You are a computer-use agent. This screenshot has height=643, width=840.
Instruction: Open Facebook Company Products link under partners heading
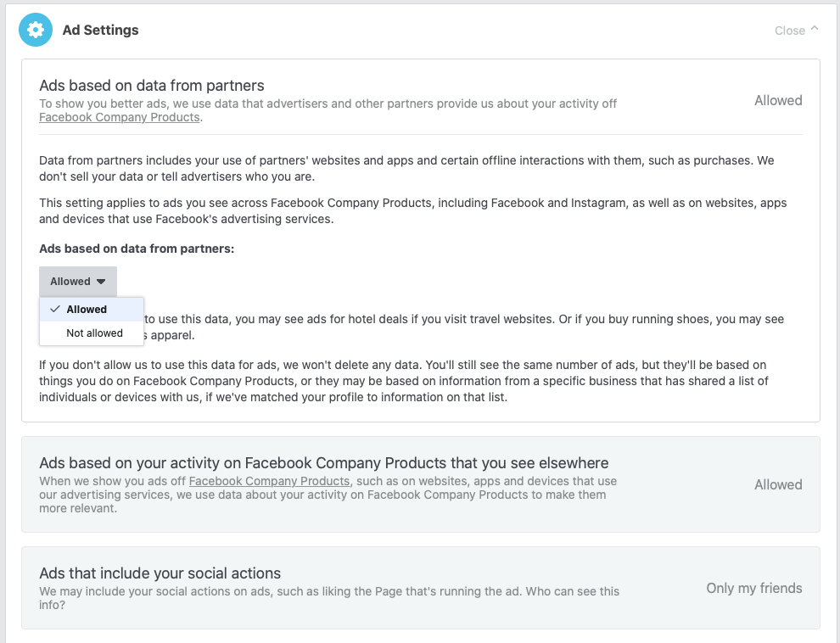pos(120,117)
